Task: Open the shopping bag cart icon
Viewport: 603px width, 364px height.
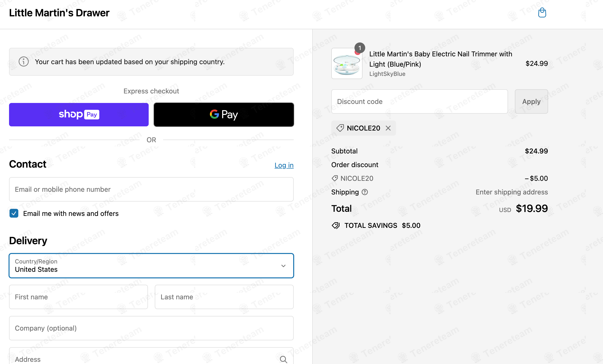Action: click(x=542, y=13)
